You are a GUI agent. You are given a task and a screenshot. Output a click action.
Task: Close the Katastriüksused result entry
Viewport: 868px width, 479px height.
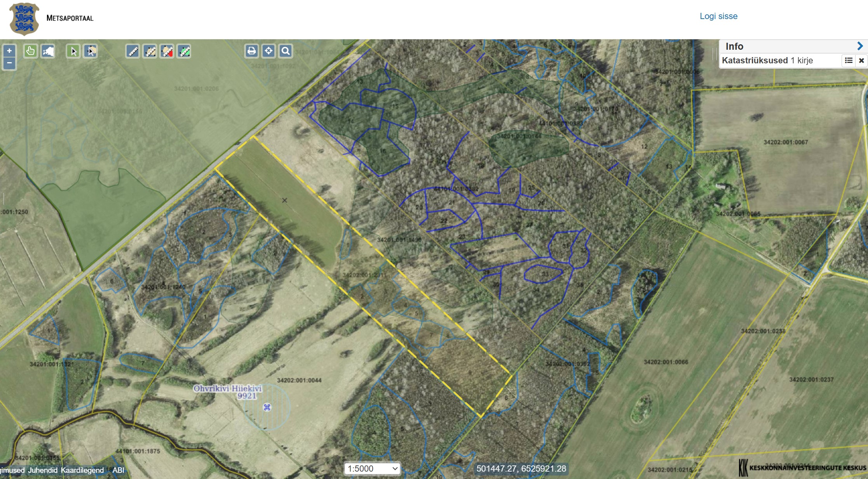point(861,61)
